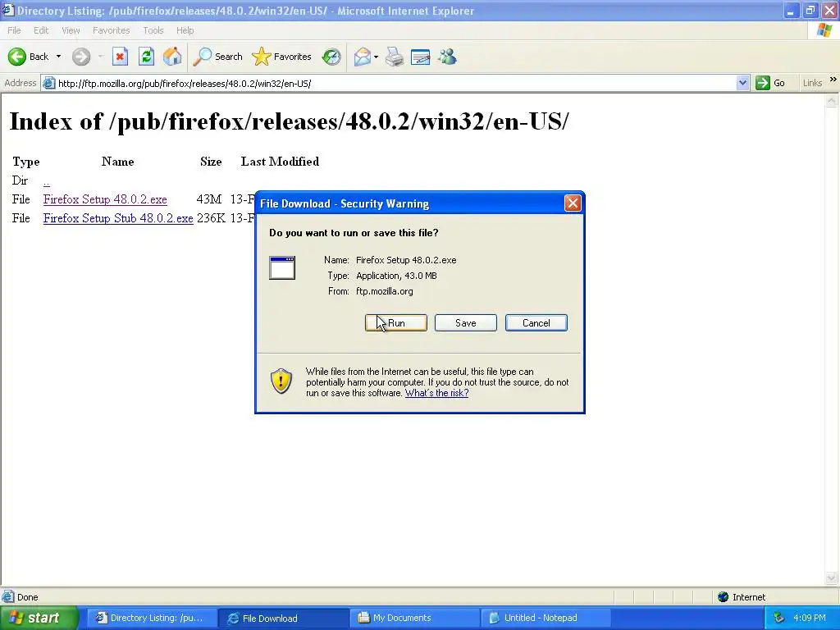The width and height of the screenshot is (840, 630).
Task: Click the "236K" size cell
Action: click(x=211, y=218)
